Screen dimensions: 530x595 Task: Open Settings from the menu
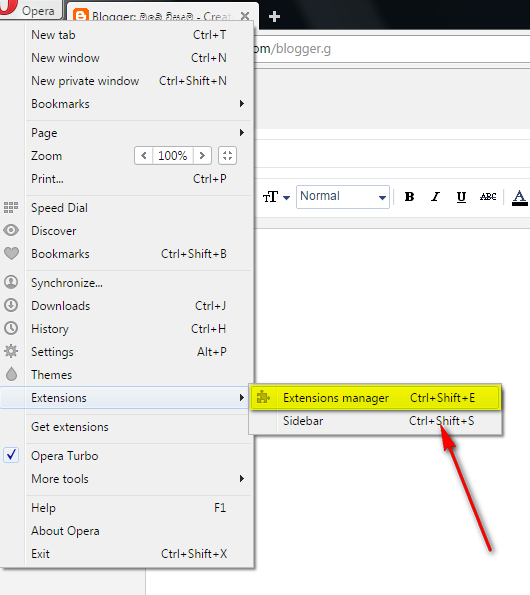click(x=127, y=352)
